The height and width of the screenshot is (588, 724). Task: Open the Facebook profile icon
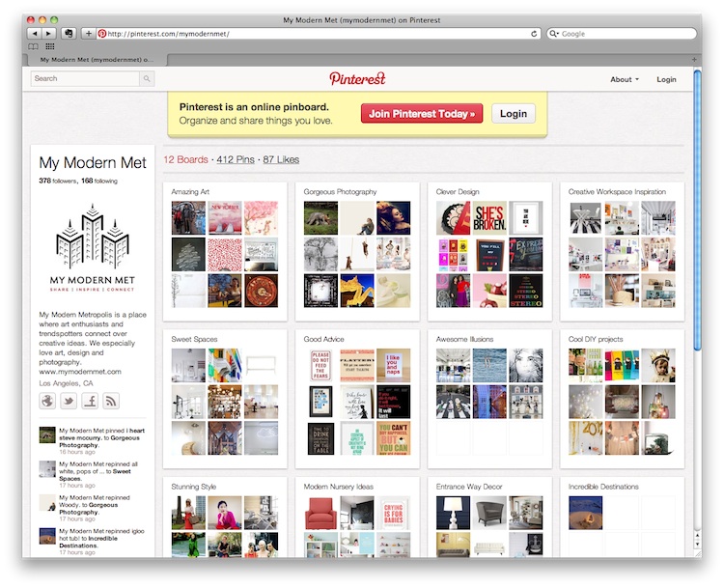tap(90, 401)
